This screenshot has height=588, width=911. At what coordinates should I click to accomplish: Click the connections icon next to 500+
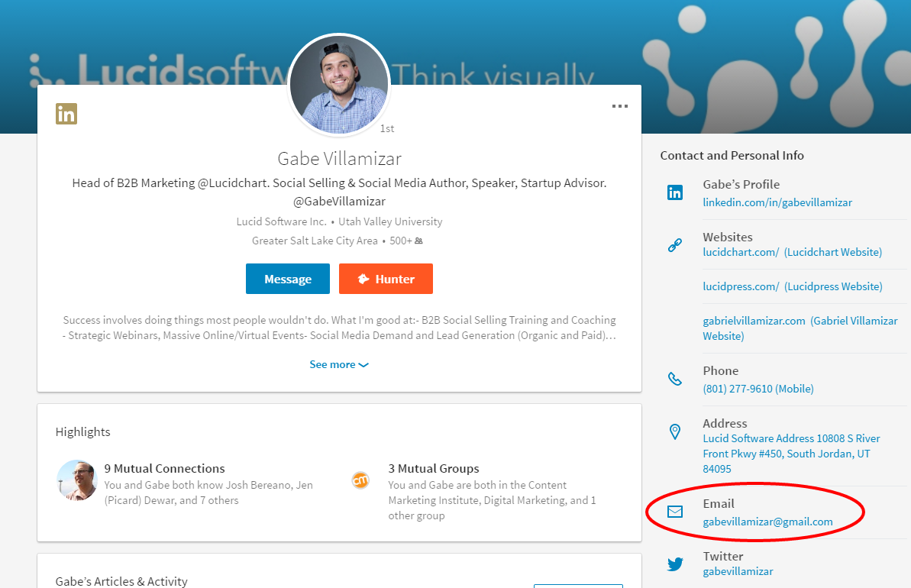pyautogui.click(x=418, y=241)
